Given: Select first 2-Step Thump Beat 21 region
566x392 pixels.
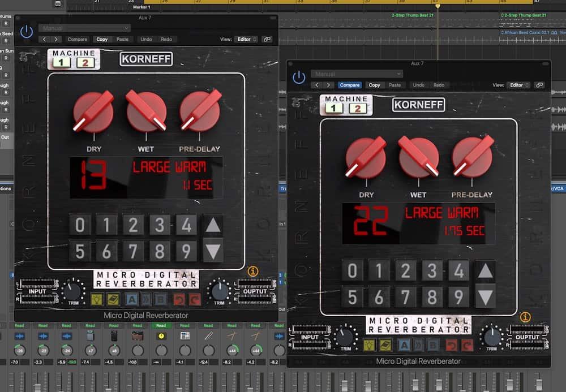Looking at the screenshot, I should tap(413, 15).
